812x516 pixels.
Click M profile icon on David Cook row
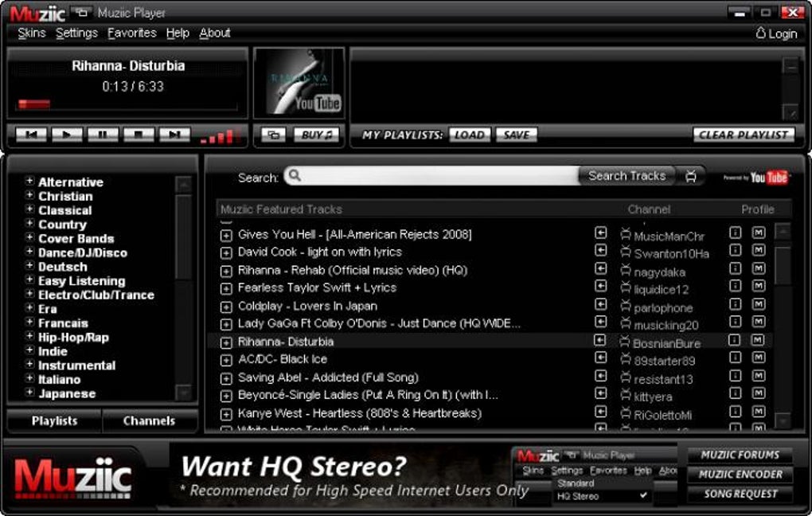[759, 250]
